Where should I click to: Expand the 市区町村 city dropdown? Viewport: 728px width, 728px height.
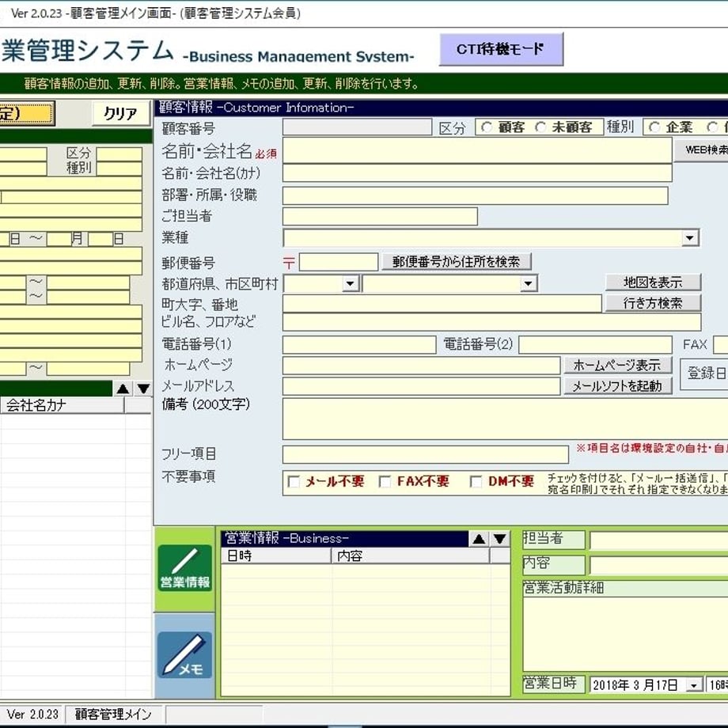coord(528,283)
